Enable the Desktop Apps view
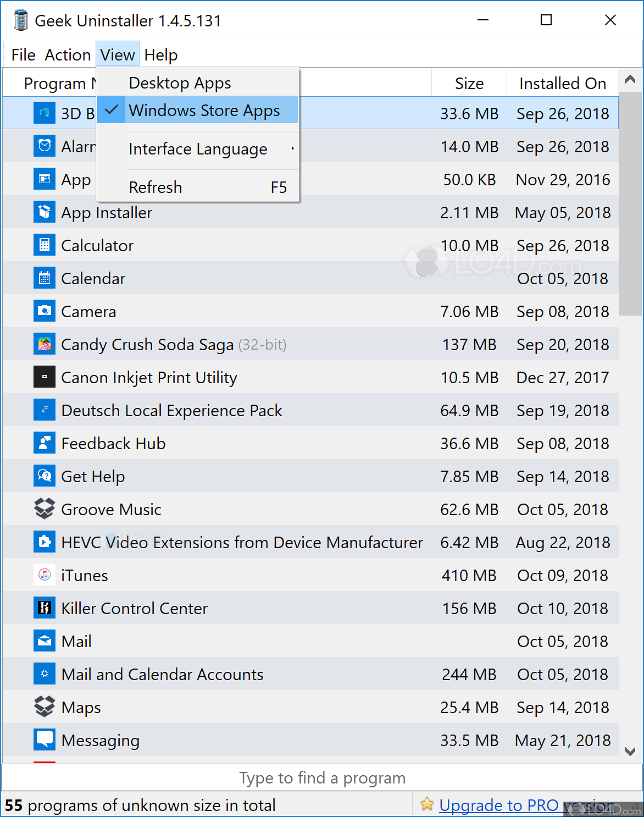Screen dimensions: 644x817 pos(180,82)
